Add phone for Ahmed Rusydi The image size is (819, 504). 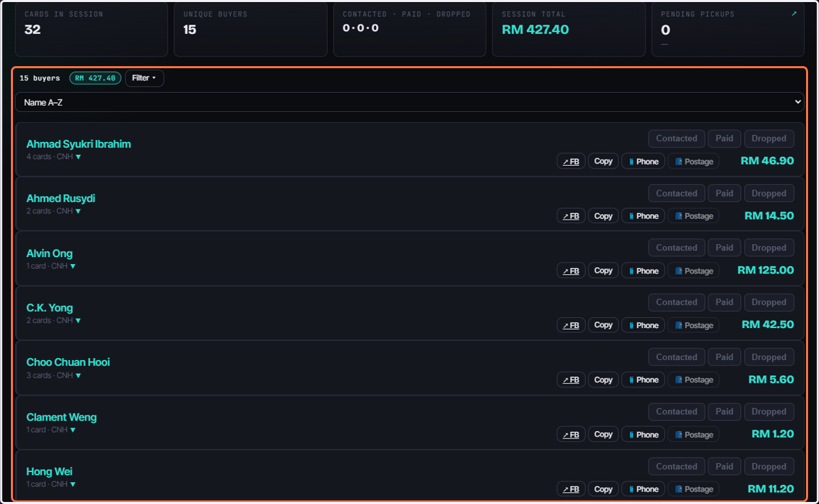tap(643, 216)
